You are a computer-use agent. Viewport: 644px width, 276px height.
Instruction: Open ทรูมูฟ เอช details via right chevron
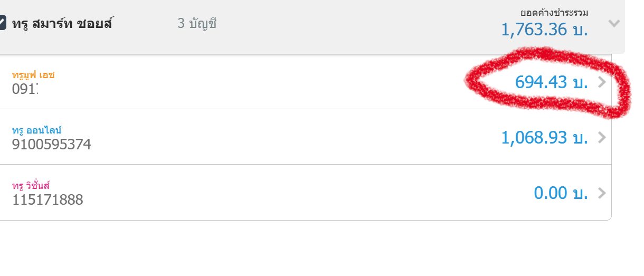point(602,82)
